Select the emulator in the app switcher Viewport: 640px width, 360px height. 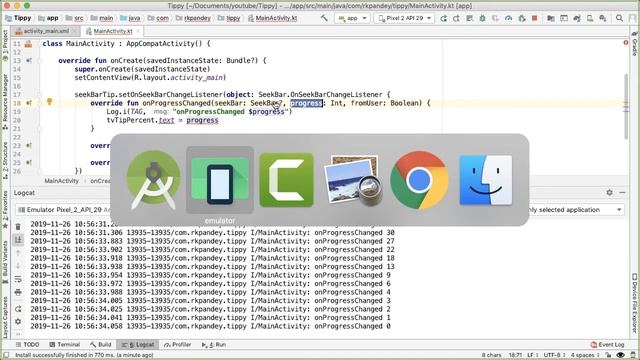click(x=220, y=180)
